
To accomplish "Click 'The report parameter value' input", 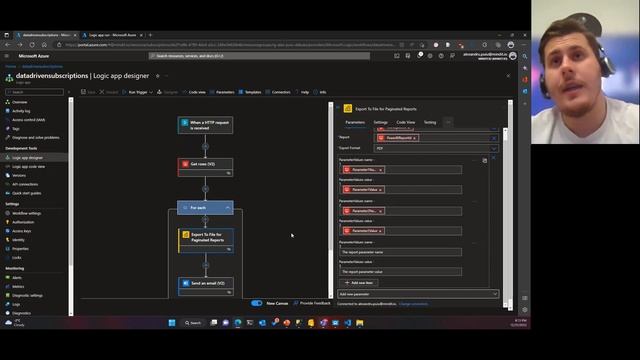I will [401, 271].
